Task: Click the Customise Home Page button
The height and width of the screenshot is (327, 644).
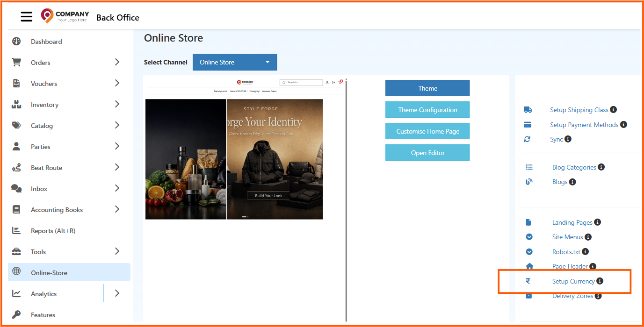Action: (x=427, y=131)
